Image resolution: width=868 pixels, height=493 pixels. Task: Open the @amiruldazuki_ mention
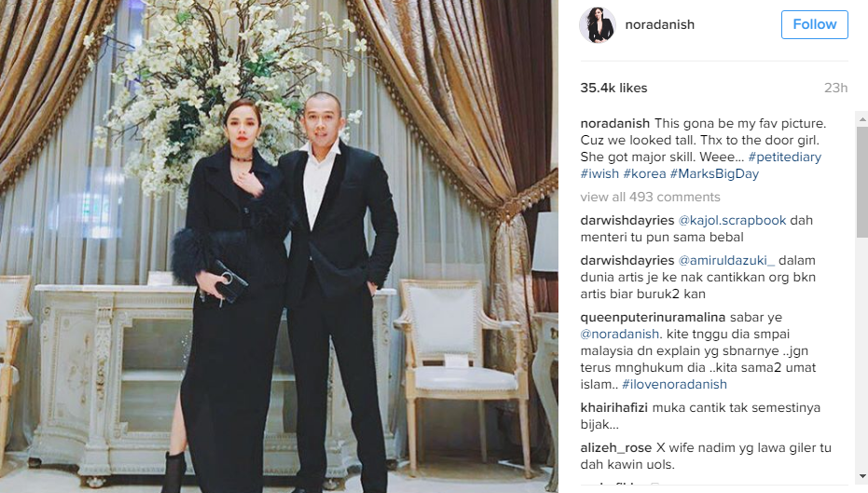point(726,260)
